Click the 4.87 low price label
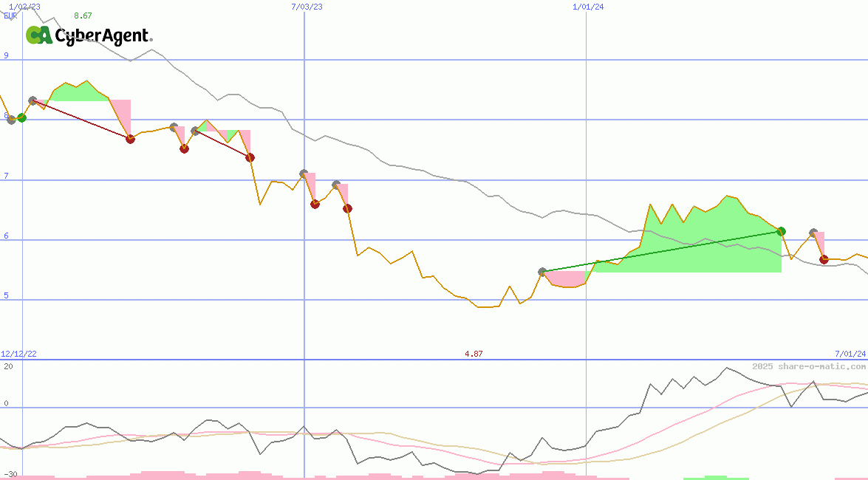Viewport: 868px width, 480px height. [x=474, y=354]
